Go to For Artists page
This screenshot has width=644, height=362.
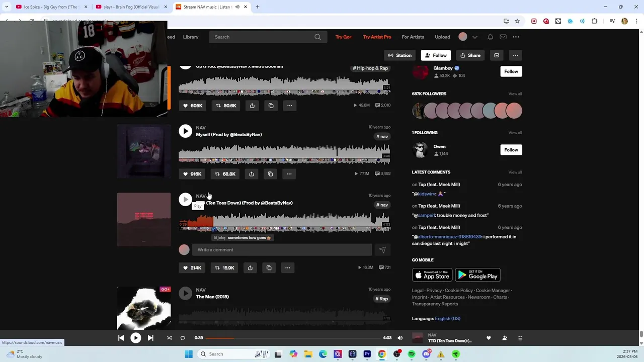[413, 37]
